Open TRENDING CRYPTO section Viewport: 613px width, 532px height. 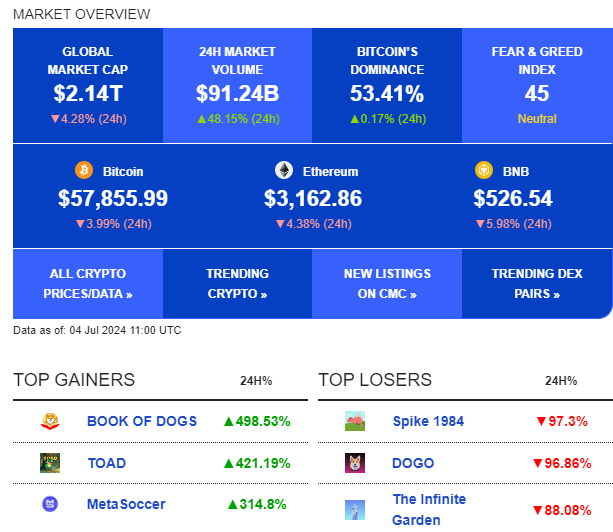tap(237, 283)
